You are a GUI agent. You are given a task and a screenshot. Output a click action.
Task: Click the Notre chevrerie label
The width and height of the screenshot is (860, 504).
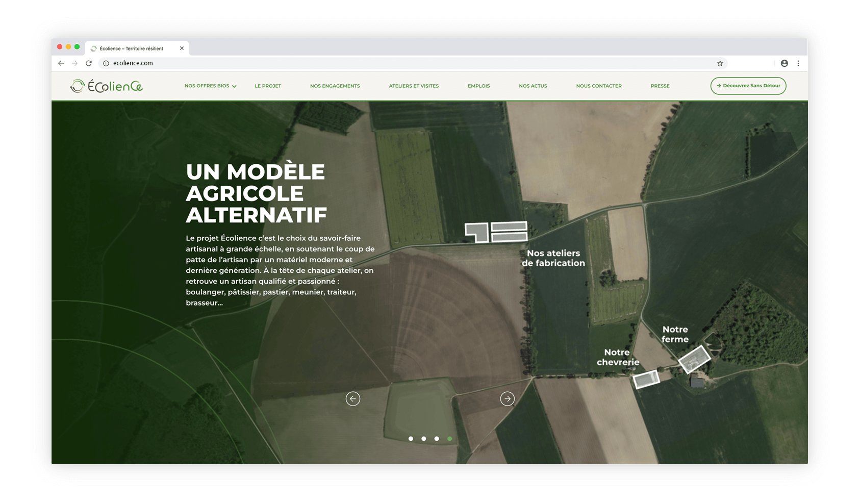pyautogui.click(x=618, y=357)
